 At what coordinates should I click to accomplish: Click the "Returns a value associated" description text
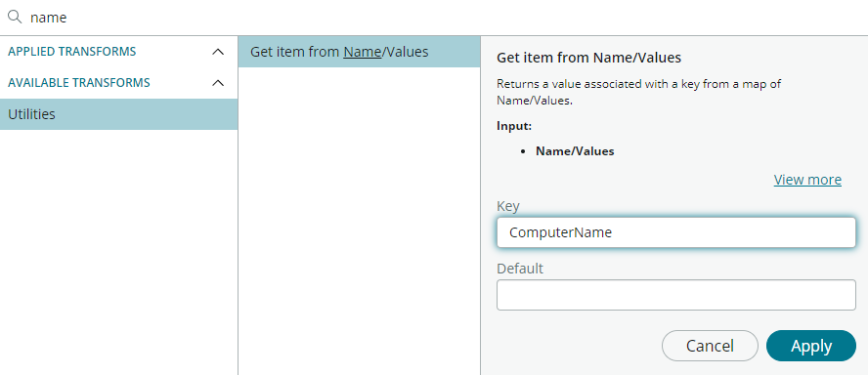[x=639, y=93]
